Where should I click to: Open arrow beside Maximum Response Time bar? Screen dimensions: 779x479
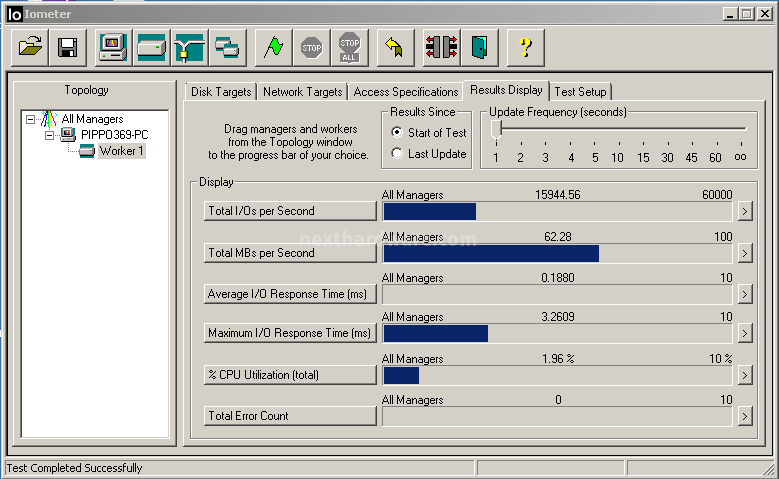[x=744, y=333]
